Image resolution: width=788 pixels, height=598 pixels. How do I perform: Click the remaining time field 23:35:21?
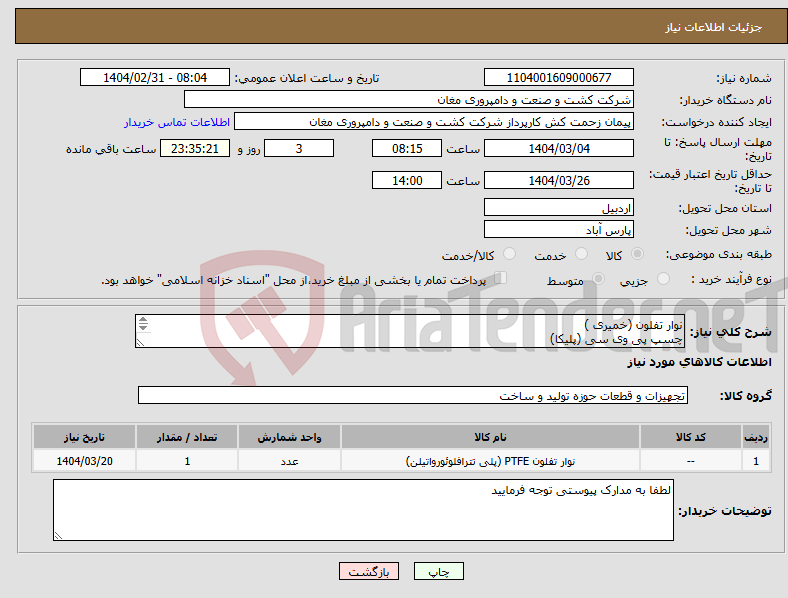coord(195,149)
